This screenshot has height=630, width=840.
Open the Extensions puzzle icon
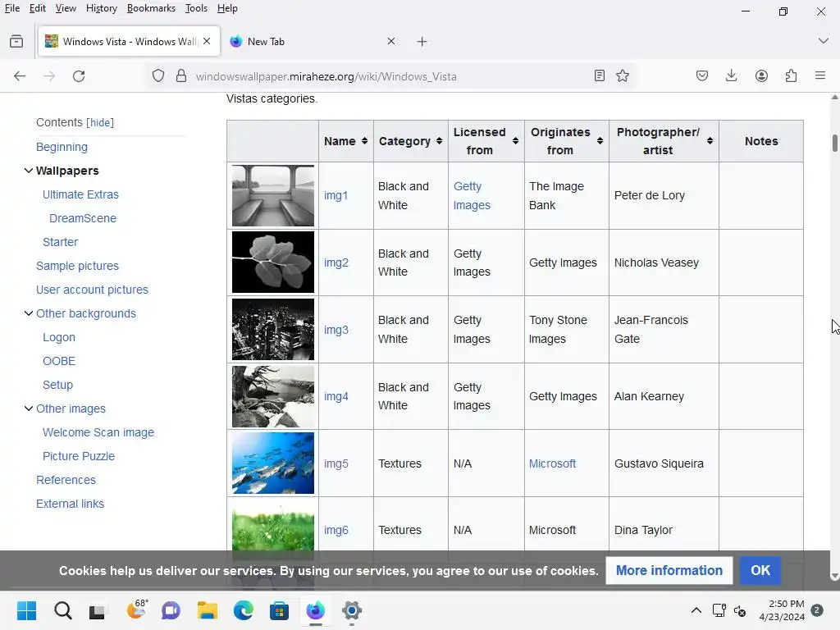pos(792,76)
